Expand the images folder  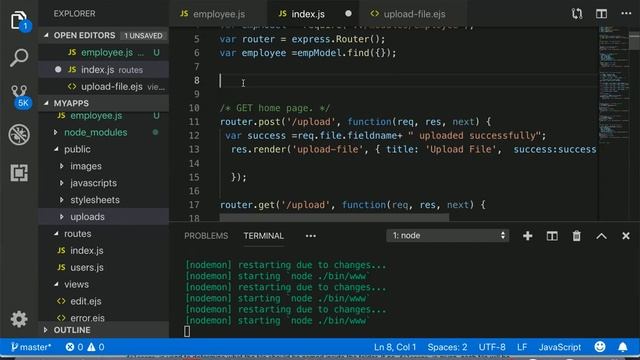[104, 166]
